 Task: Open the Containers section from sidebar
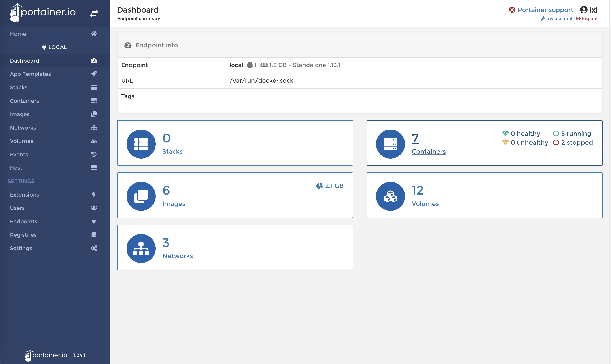[x=24, y=100]
